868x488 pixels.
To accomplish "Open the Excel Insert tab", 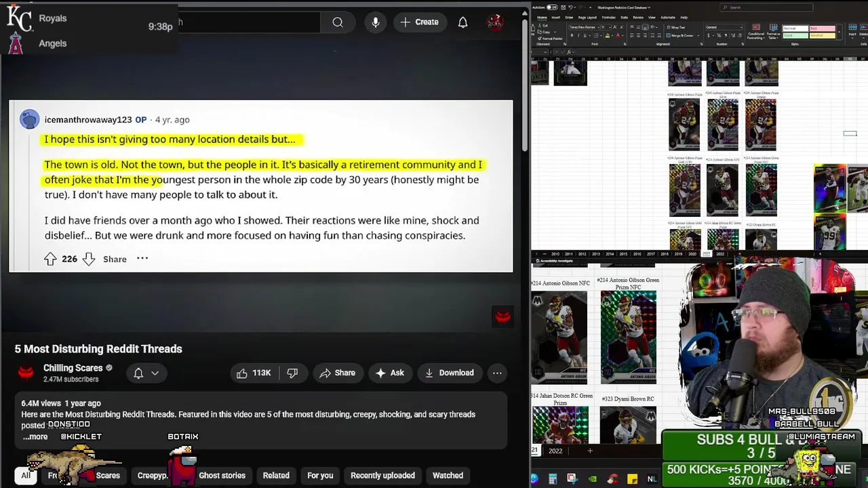I will point(556,18).
